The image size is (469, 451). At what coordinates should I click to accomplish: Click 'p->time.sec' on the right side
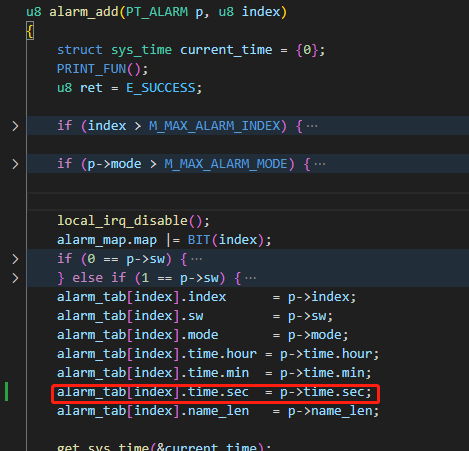coord(322,392)
